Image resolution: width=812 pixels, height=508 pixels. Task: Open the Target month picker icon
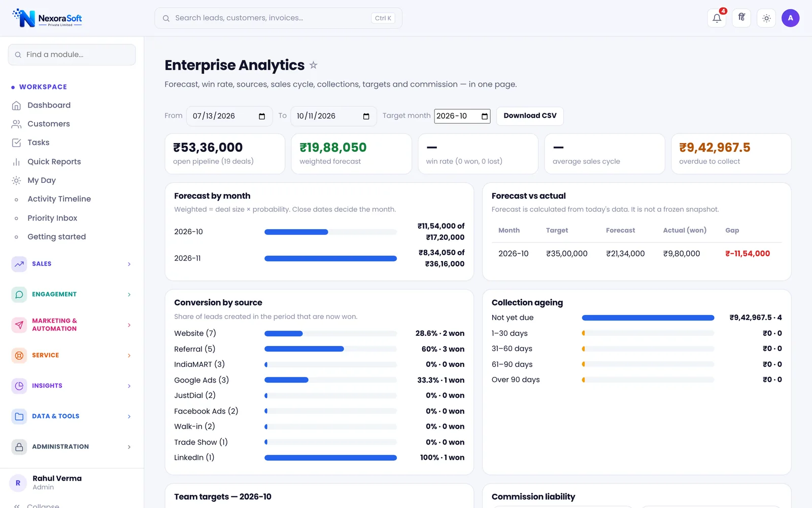point(485,116)
